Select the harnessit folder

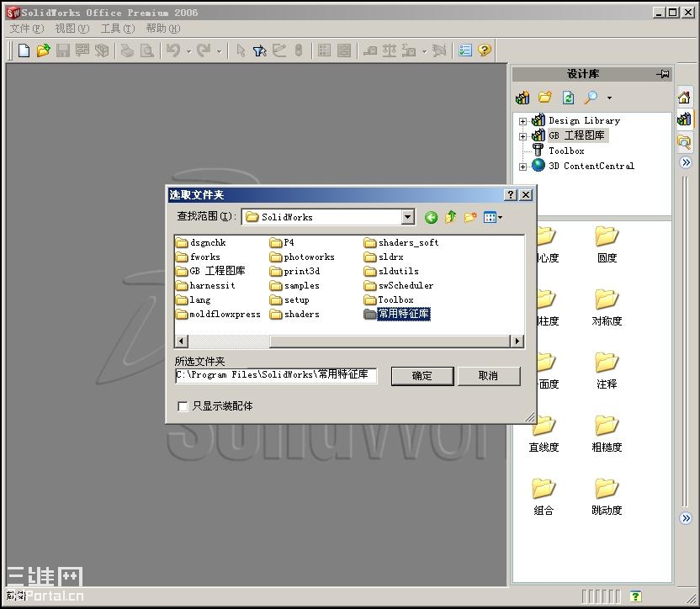pos(205,285)
